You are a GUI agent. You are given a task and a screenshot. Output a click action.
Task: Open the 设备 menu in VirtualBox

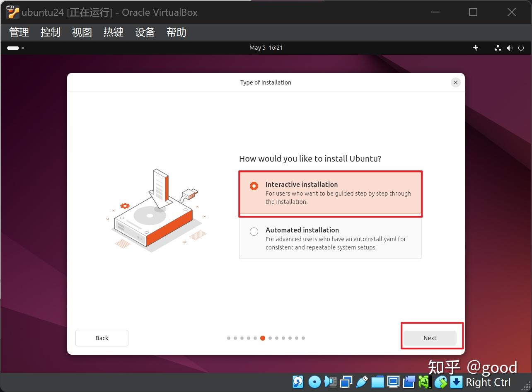[145, 32]
